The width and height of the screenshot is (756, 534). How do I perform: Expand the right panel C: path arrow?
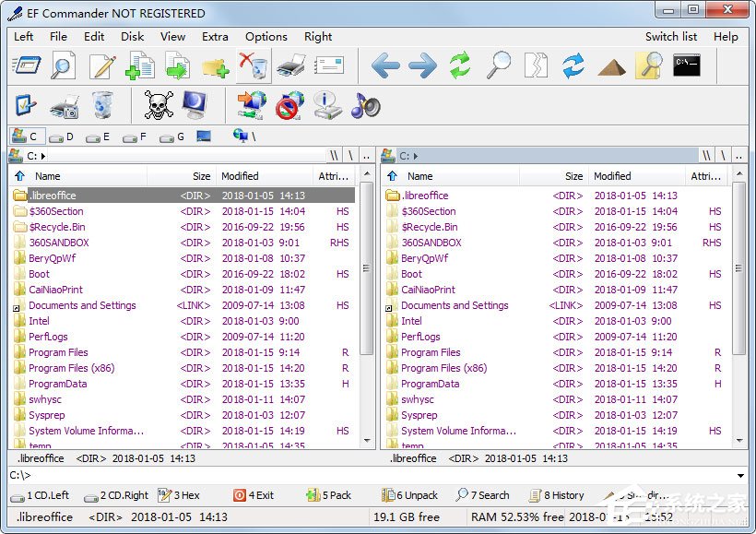click(416, 156)
